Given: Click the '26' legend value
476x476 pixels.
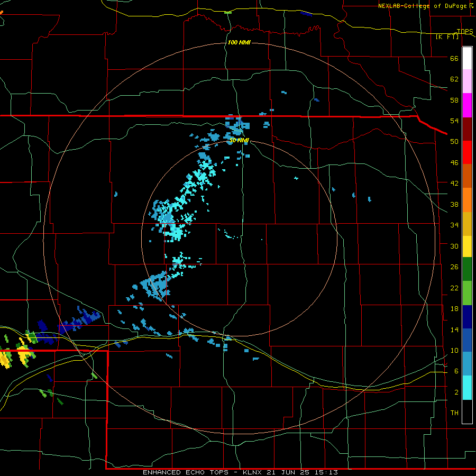Looking at the screenshot, I should 454,267.
